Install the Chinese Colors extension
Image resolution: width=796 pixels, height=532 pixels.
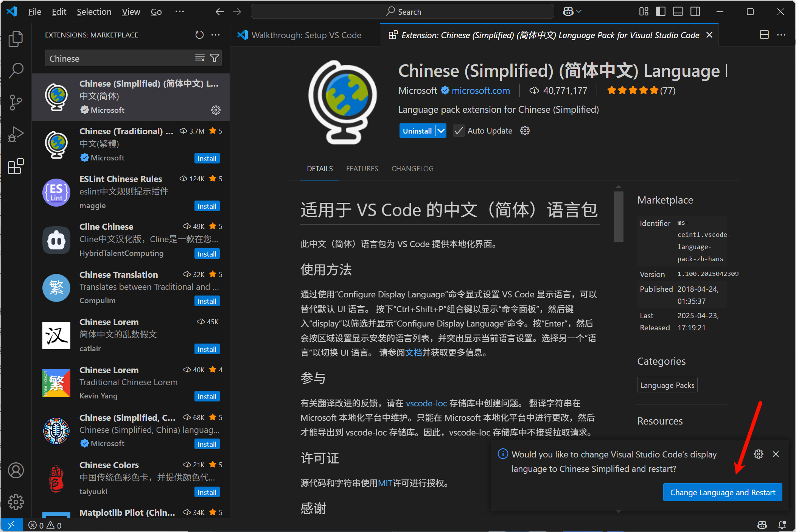(x=207, y=492)
